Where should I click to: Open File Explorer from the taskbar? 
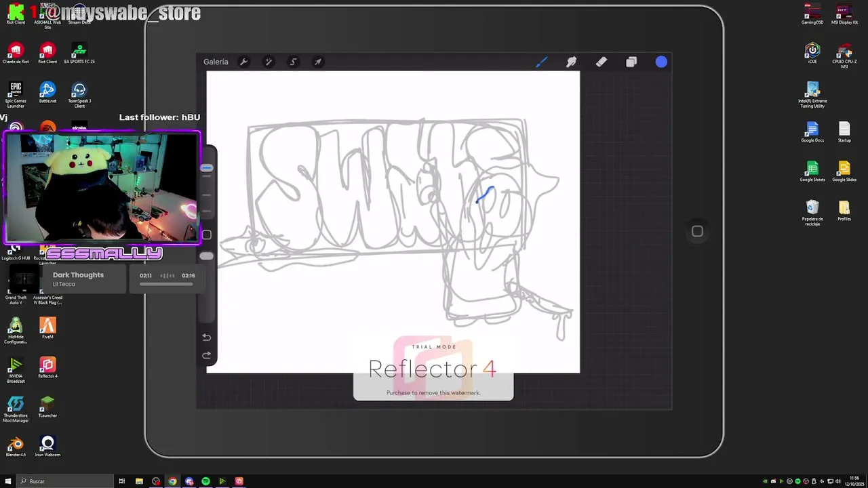click(x=139, y=481)
